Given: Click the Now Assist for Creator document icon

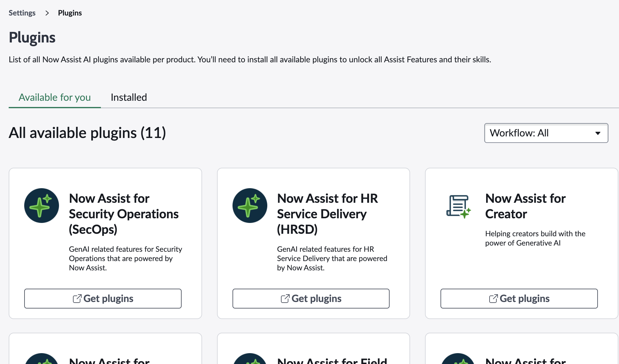Looking at the screenshot, I should click(459, 206).
